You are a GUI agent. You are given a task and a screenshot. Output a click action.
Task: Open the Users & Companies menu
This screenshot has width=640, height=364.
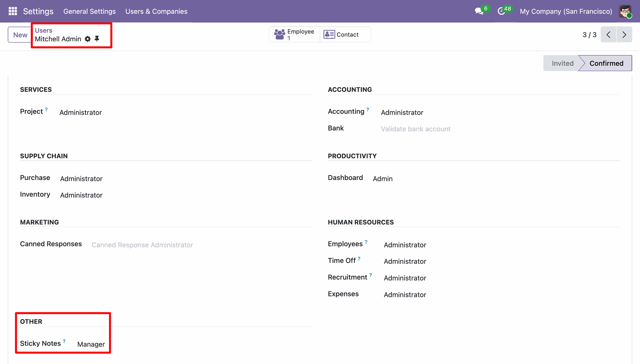click(x=156, y=11)
